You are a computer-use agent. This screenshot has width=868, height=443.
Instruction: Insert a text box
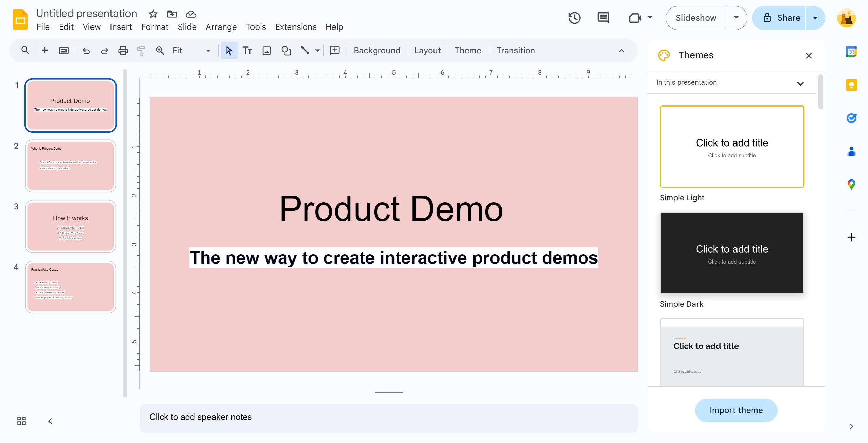point(247,51)
